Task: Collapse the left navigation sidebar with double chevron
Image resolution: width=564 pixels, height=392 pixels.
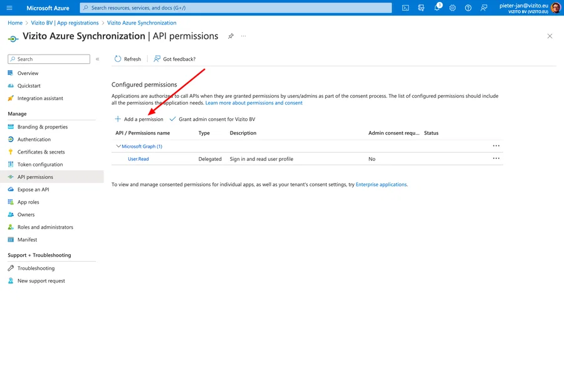Action: click(x=98, y=58)
